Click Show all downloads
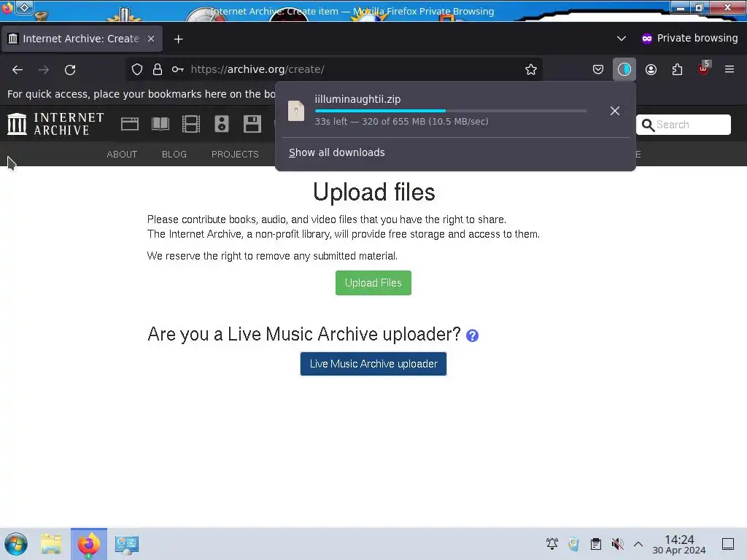The width and height of the screenshot is (747, 560). point(337,152)
